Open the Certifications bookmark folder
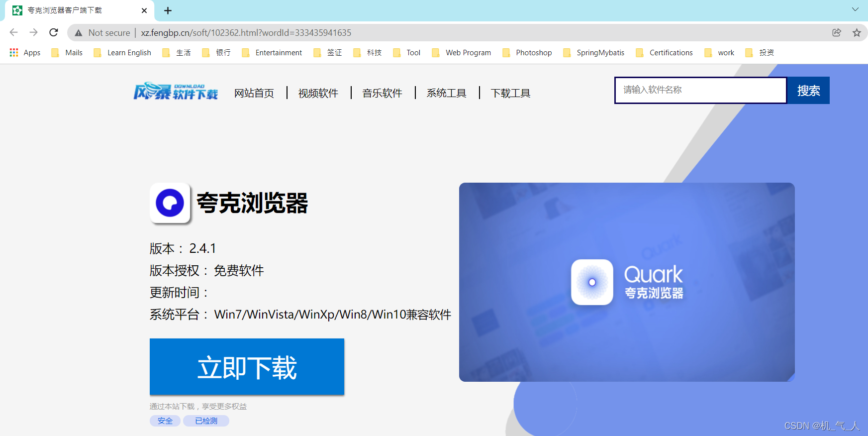Screen dimensions: 868x436 (665, 53)
